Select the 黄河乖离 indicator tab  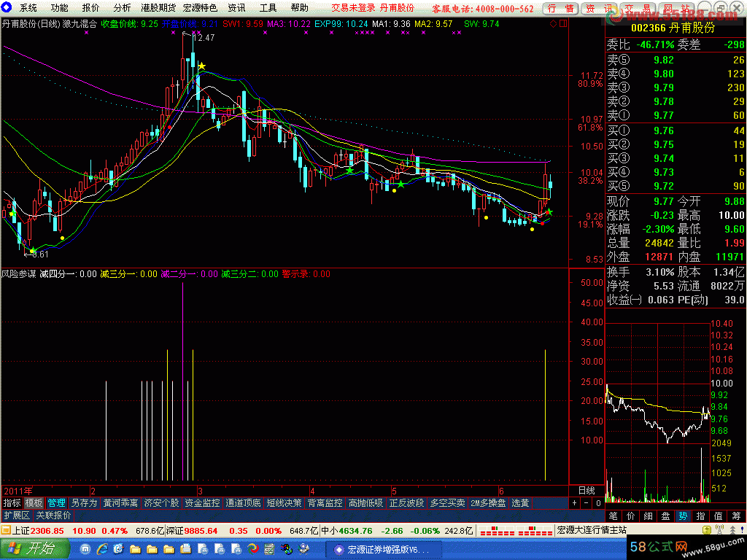pyautogui.click(x=120, y=503)
